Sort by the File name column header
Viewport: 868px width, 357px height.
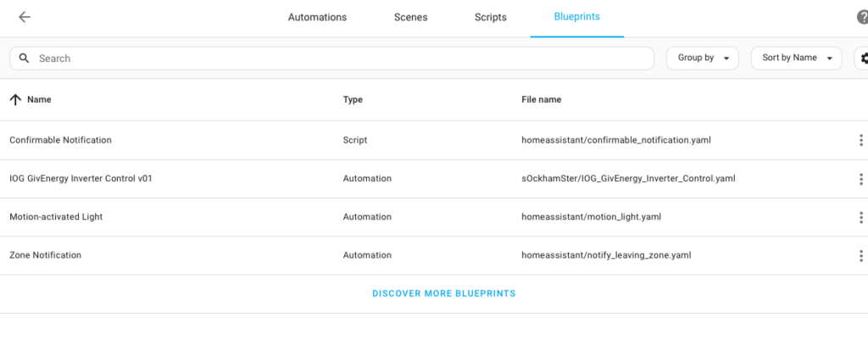pos(542,99)
